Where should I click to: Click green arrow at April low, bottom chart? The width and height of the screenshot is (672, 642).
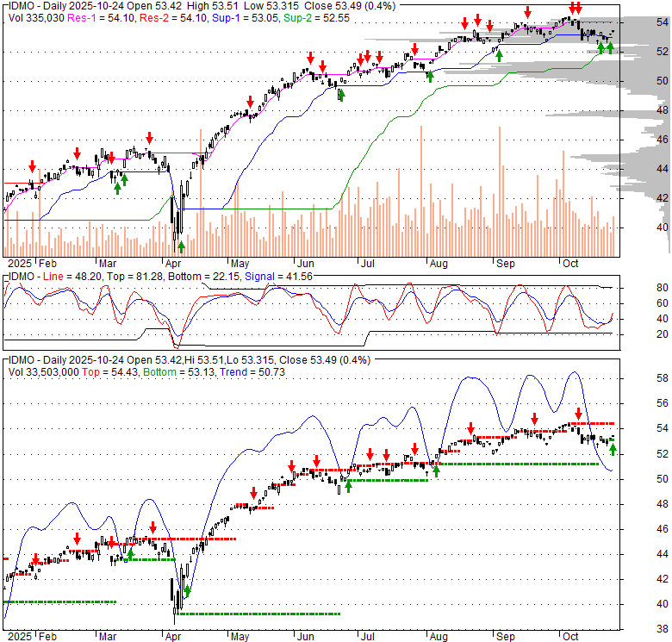pyautogui.click(x=187, y=591)
